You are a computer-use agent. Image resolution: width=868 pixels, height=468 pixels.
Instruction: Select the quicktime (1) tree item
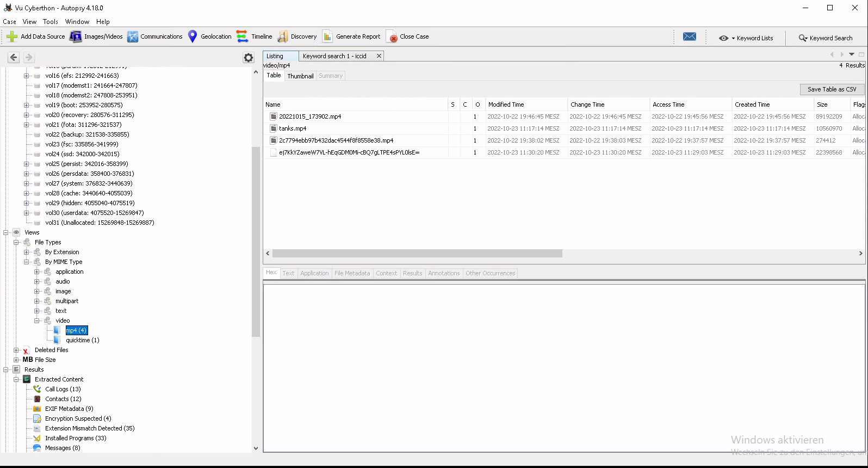(x=83, y=340)
